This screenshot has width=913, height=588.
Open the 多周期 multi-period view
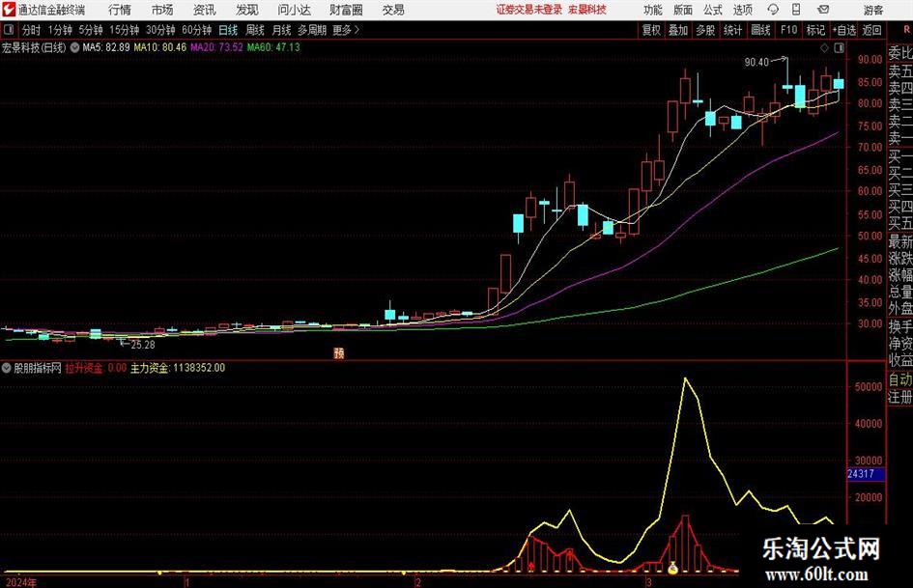point(312,30)
